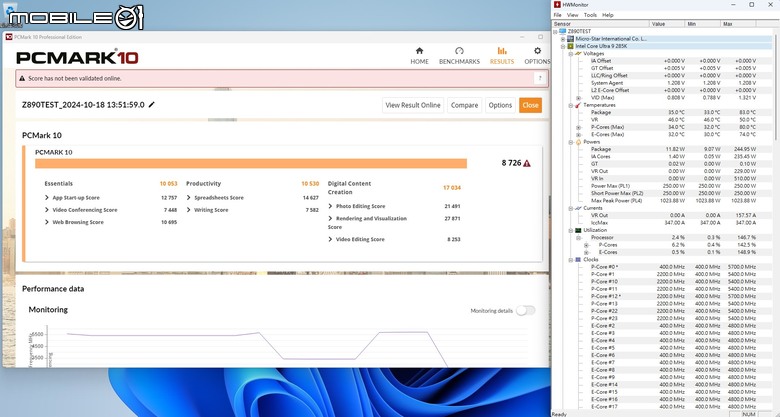The height and width of the screenshot is (417, 780).
Task: Expand Writing Score row
Action: tap(189, 210)
